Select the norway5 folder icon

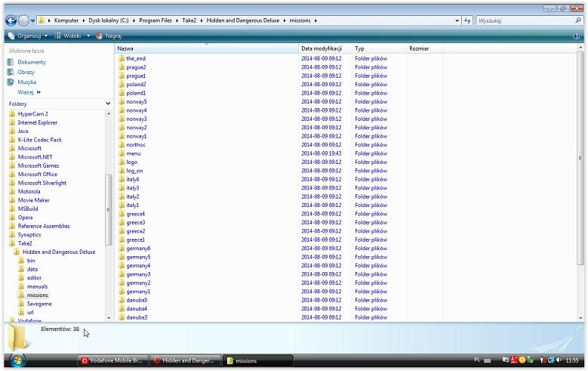122,102
